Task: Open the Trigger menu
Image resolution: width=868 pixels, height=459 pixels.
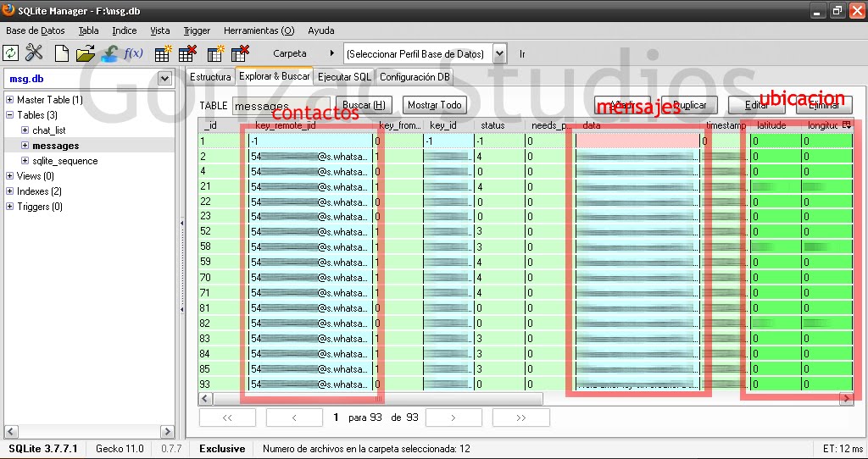Action: coord(197,30)
